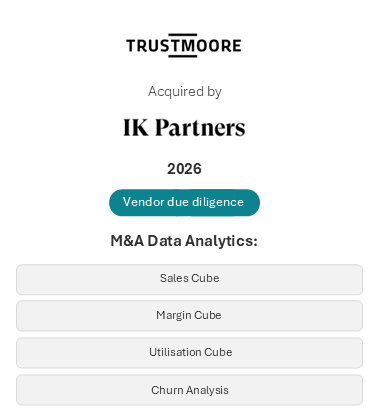Choose Sales Cube from the analytics list
The height and width of the screenshot is (416, 378).
click(x=189, y=279)
